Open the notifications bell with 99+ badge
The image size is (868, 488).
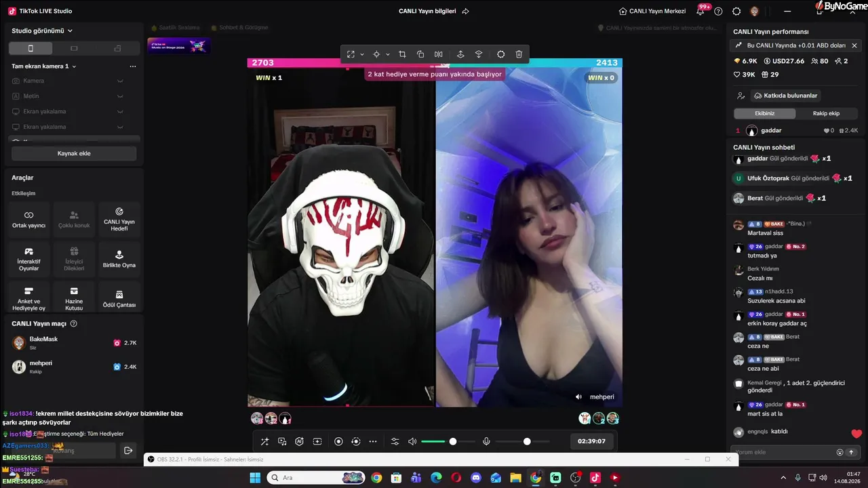[701, 11]
